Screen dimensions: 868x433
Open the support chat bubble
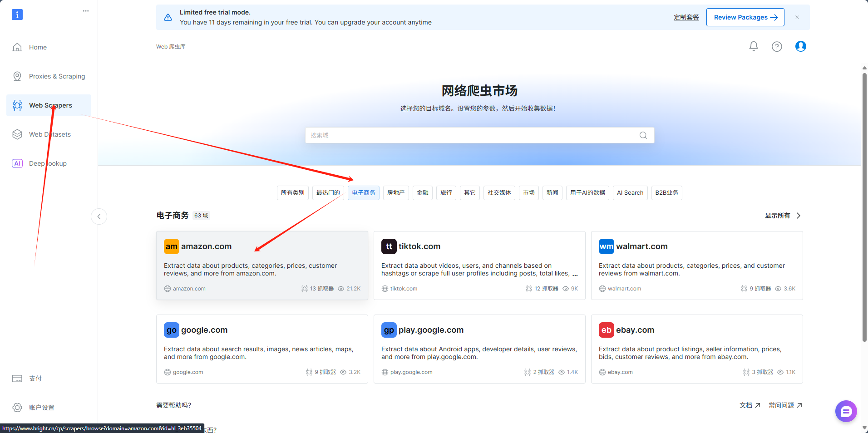tap(845, 411)
